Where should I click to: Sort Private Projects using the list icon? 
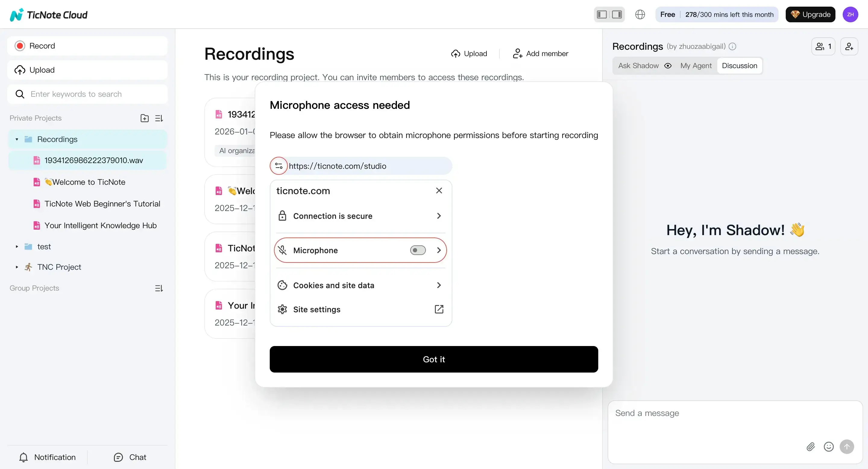tap(159, 118)
